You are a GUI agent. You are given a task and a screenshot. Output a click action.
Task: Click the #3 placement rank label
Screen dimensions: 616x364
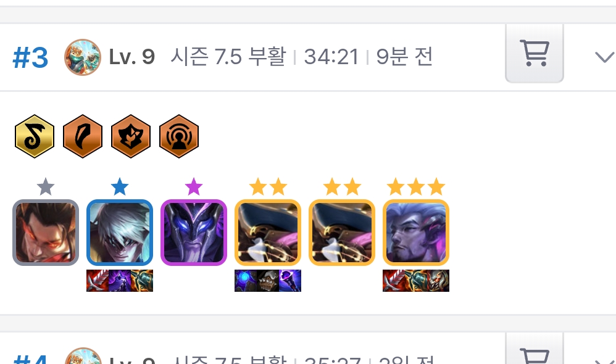click(30, 58)
